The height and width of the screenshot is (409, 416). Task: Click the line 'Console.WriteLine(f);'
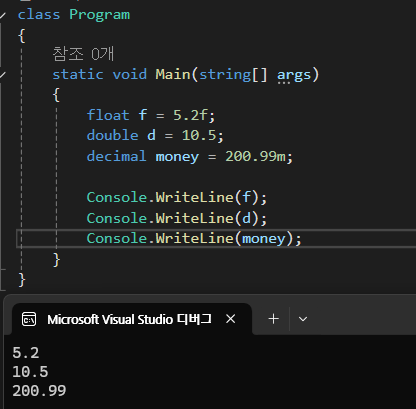coord(177,197)
